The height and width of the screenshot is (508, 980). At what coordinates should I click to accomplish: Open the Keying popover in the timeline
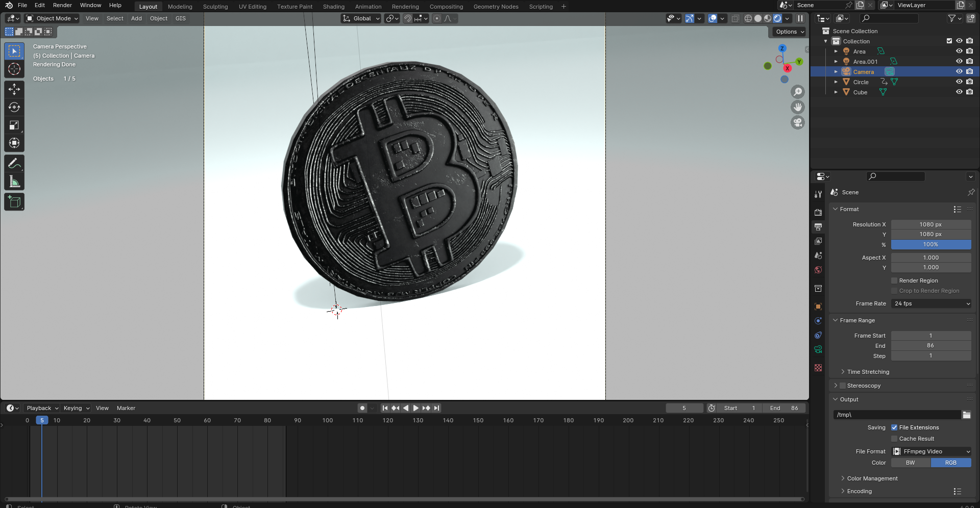click(76, 408)
